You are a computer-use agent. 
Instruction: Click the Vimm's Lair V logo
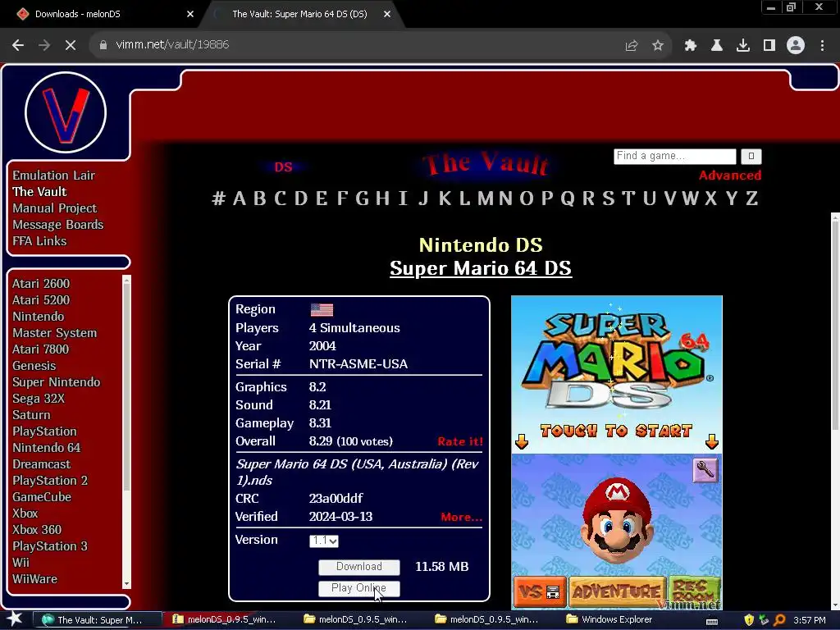click(66, 112)
